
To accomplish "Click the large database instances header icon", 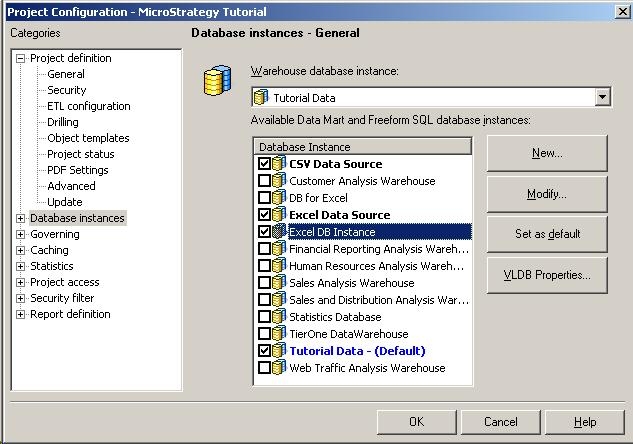I will [217, 81].
